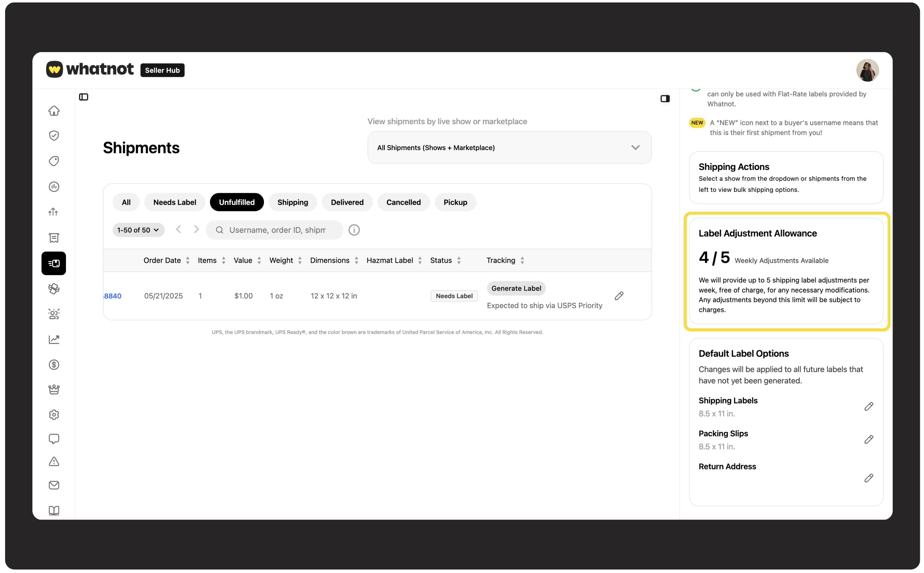Toggle the right panel visibility
The height and width of the screenshot is (573, 924).
(665, 98)
